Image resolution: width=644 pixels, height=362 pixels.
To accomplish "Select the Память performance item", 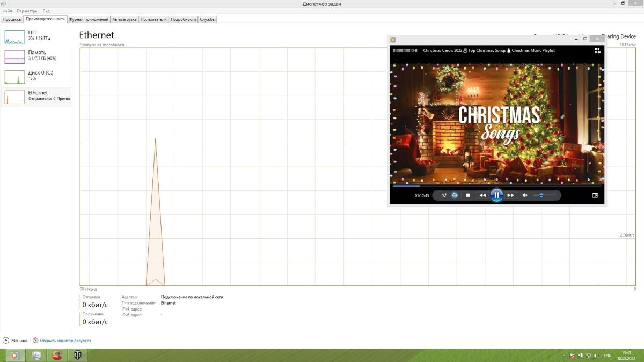I will pyautogui.click(x=36, y=56).
